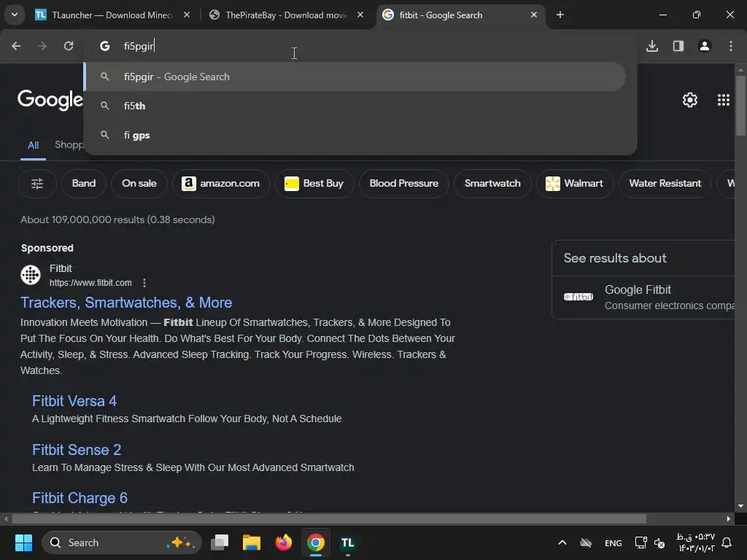Open the Fitbit Versa 4 link
The width and height of the screenshot is (747, 560).
pos(74,401)
